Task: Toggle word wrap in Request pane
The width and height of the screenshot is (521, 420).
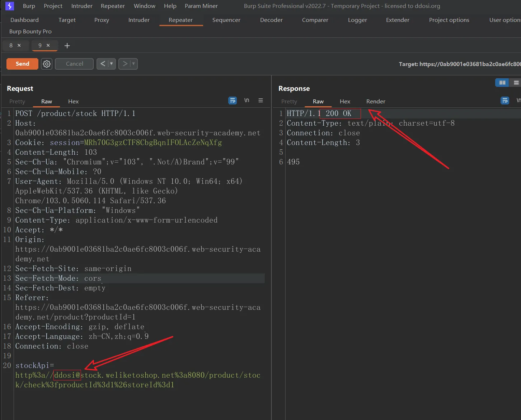Action: [233, 101]
